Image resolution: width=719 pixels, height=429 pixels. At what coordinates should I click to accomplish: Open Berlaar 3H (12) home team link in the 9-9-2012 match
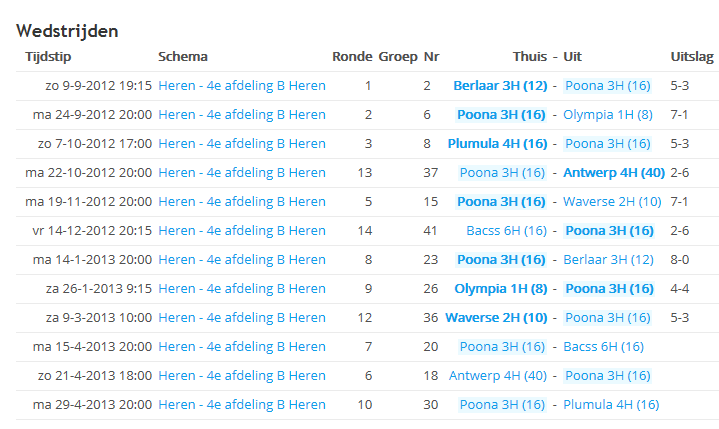[x=500, y=86]
